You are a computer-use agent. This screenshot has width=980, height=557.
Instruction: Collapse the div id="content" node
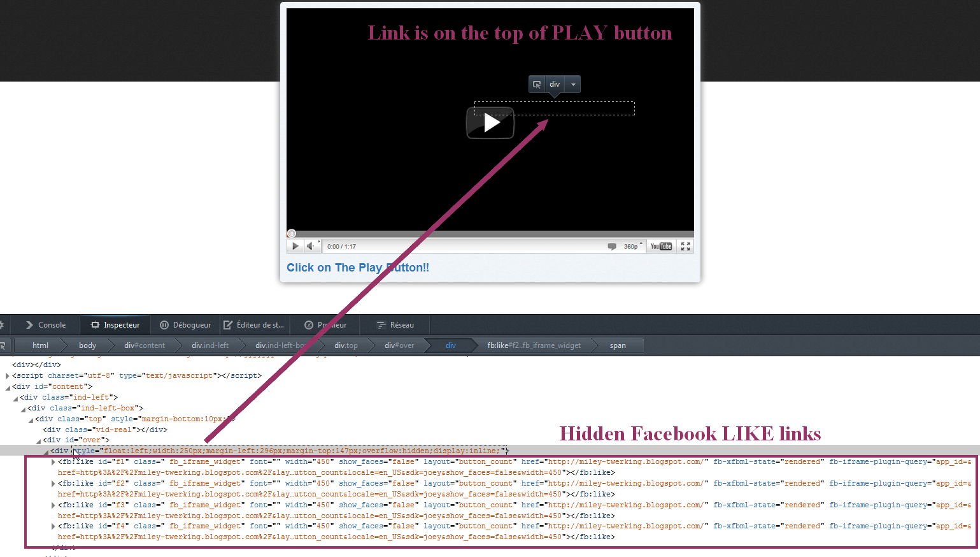coord(8,387)
